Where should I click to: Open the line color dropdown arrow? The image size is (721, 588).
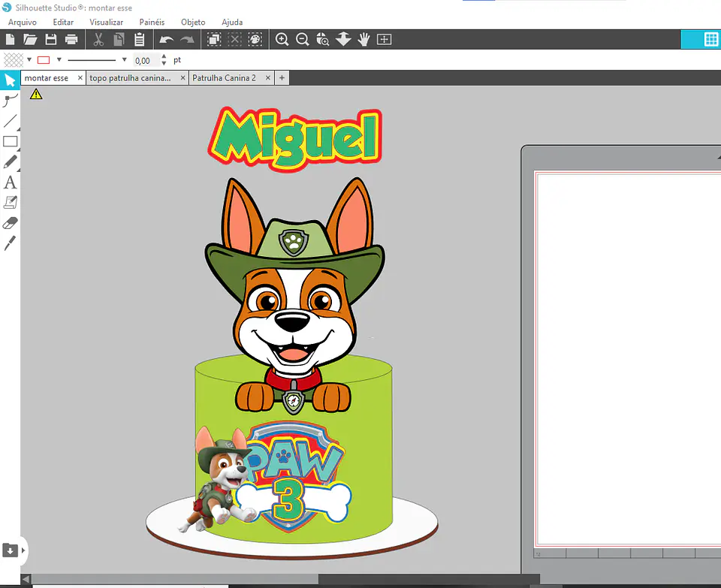tap(59, 60)
